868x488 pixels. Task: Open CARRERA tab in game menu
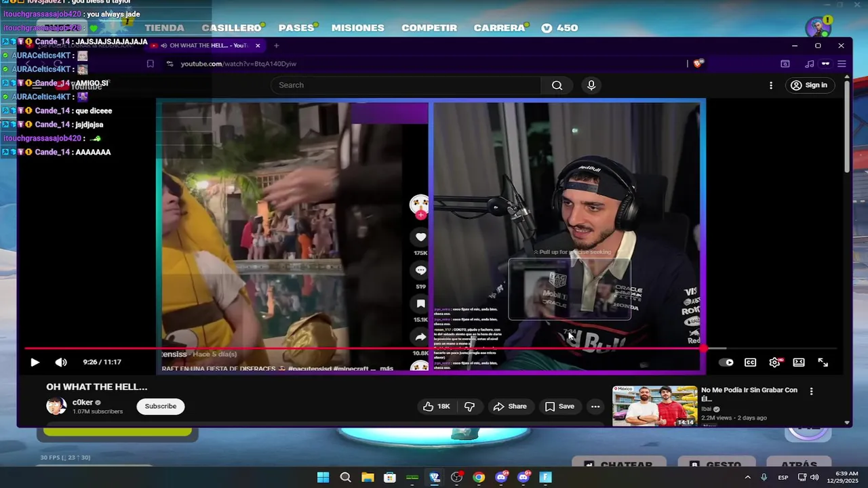(x=500, y=28)
